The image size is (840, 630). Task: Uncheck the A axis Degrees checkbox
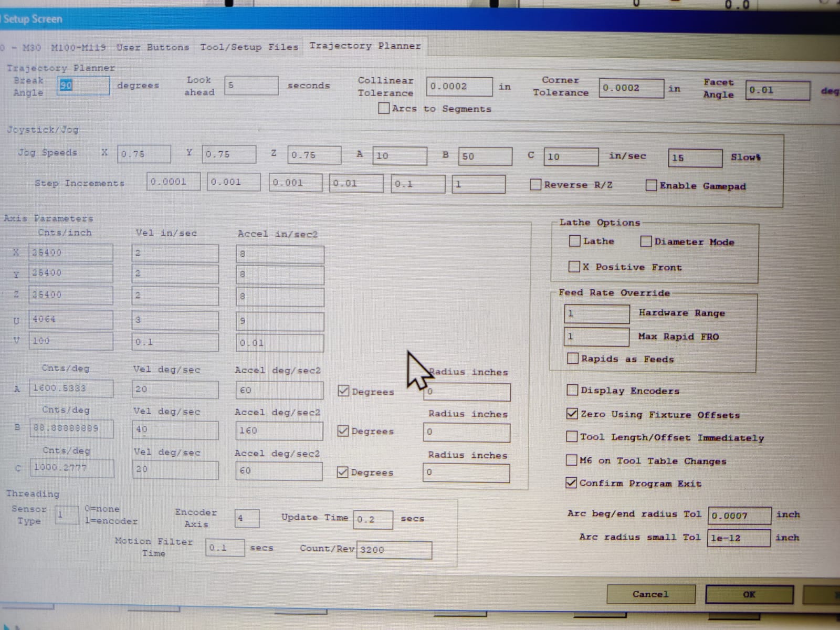pos(344,391)
